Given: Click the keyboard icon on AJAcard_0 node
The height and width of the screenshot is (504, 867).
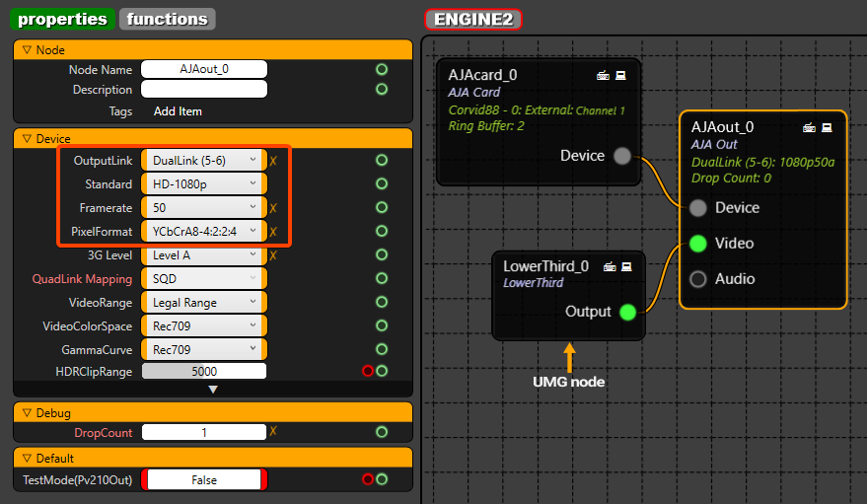Looking at the screenshot, I should (603, 75).
